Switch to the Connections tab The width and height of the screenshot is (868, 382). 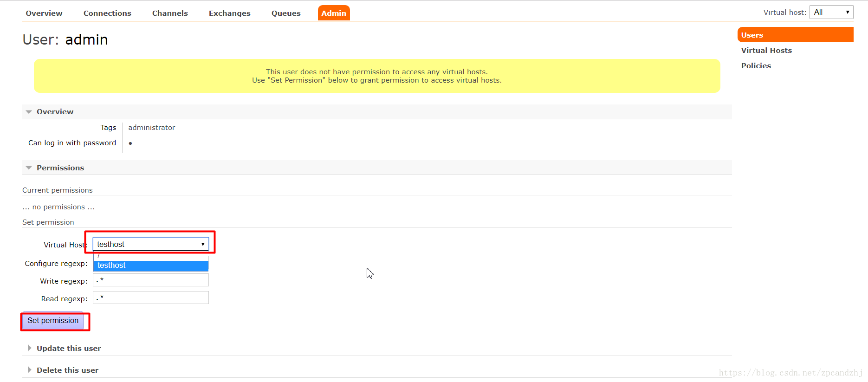tap(107, 13)
